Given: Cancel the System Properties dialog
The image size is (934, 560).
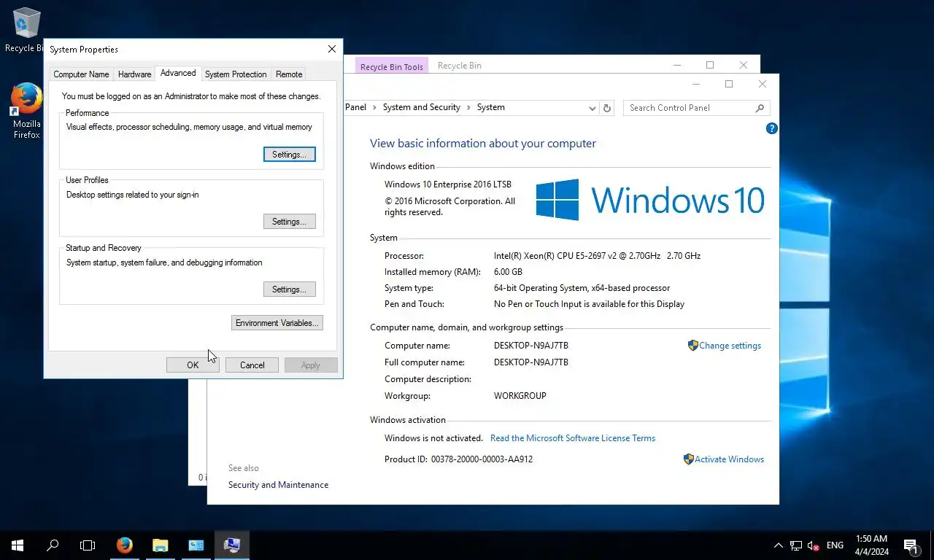Looking at the screenshot, I should pos(252,365).
